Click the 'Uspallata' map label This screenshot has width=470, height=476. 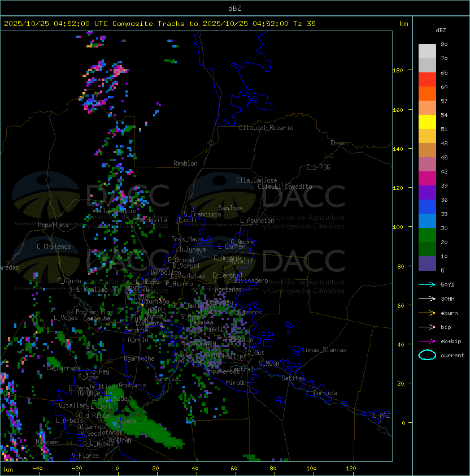click(53, 225)
